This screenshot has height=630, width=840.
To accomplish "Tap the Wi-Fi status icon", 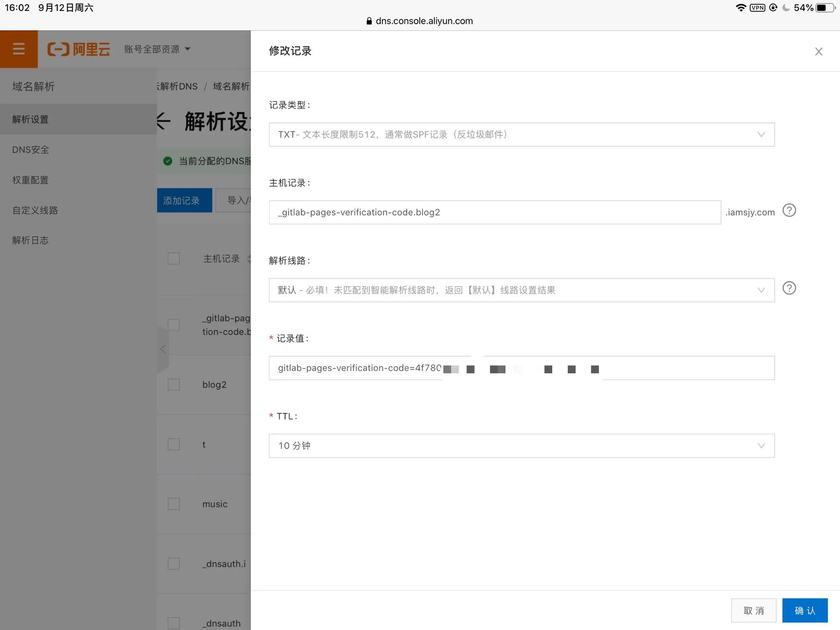I will pos(741,8).
